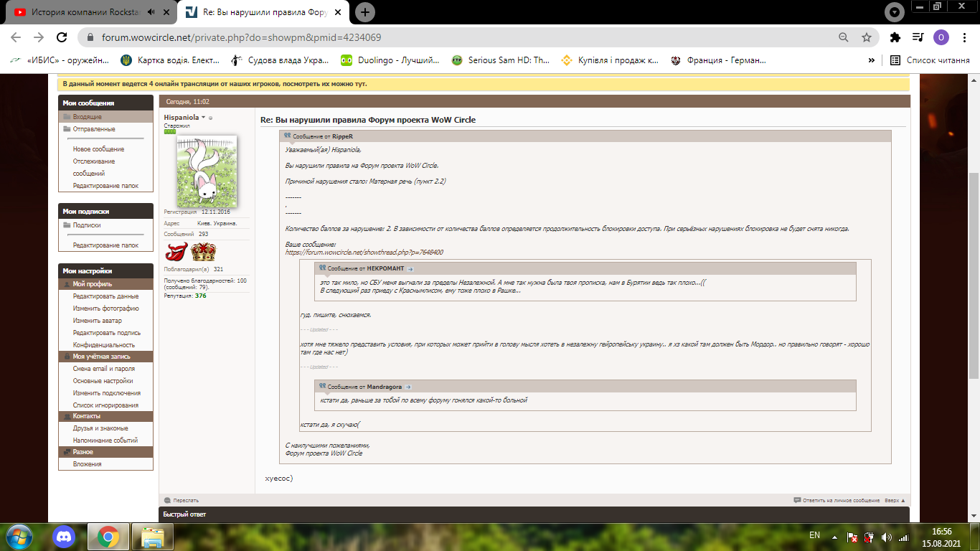
Task: Open the zoom magnifier icon in address bar
Action: tap(844, 37)
